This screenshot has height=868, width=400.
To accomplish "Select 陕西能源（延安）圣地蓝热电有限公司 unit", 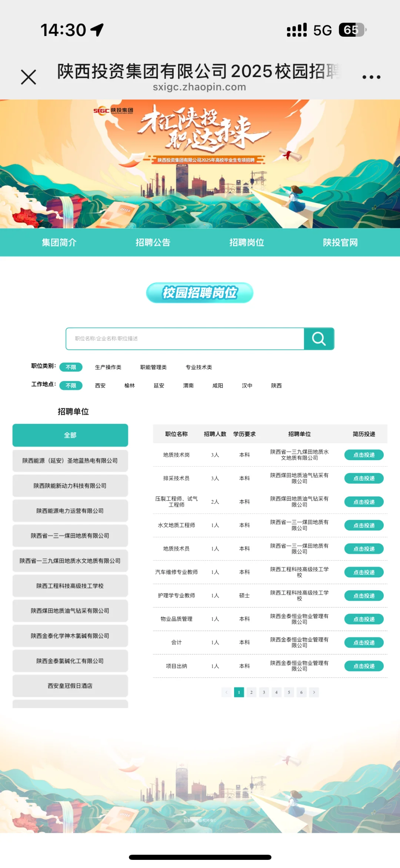I will [70, 461].
